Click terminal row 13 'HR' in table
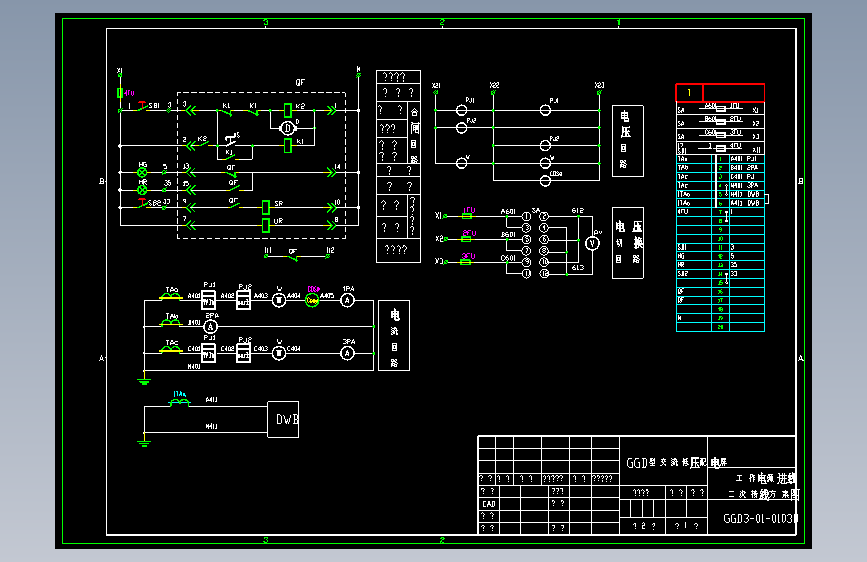This screenshot has height=562, width=867. [x=720, y=265]
